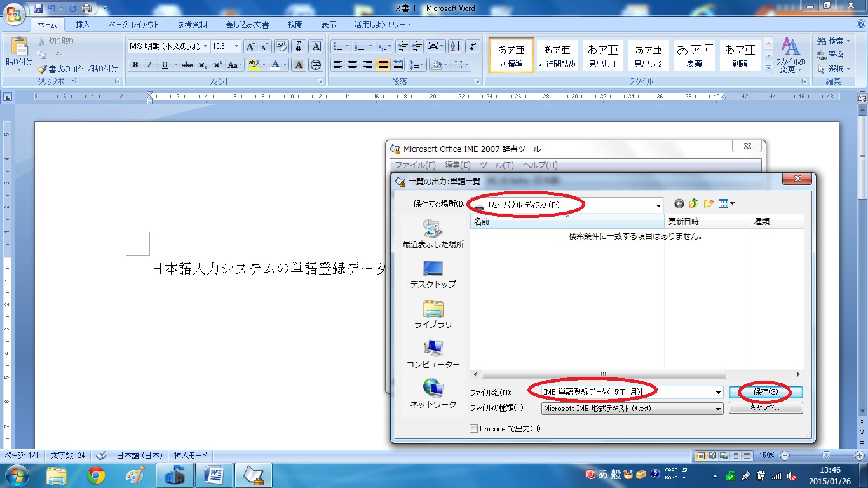This screenshot has width=868, height=488.
Task: Click the zoom slider handle
Action: tap(826, 456)
